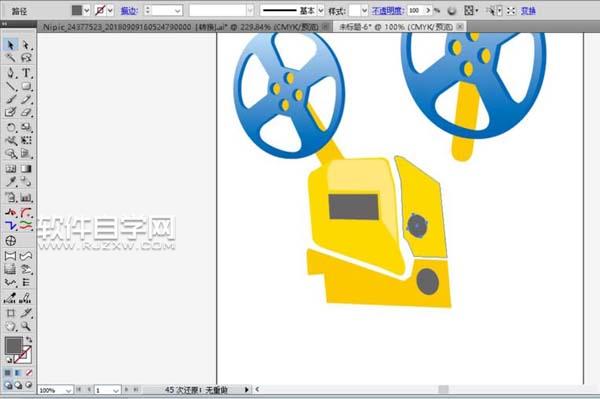Select the Zoom magnifier tool

(26, 326)
